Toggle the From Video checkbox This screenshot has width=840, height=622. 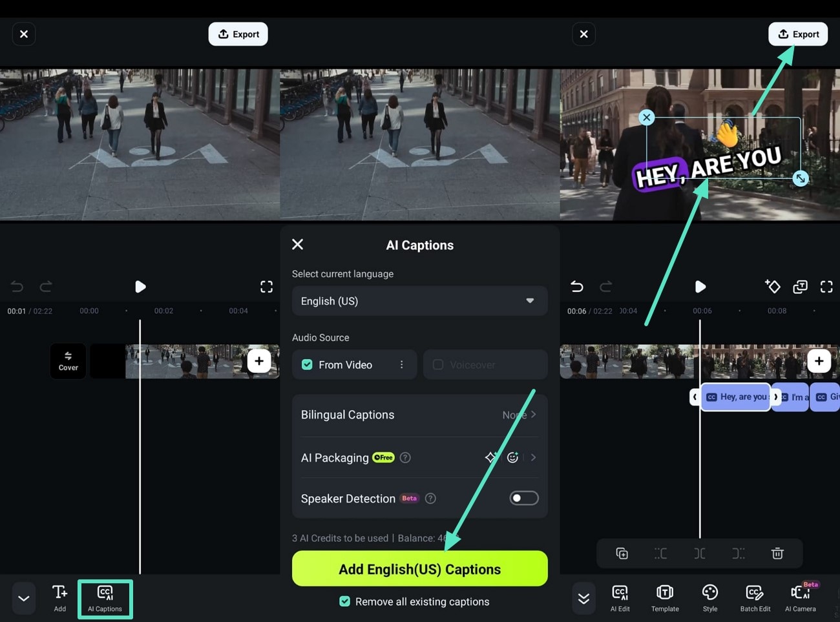click(307, 365)
